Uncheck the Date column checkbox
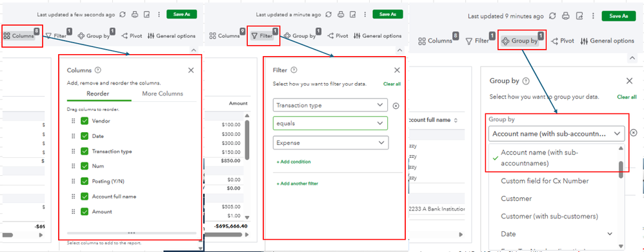The width and height of the screenshot is (644, 252). [85, 136]
